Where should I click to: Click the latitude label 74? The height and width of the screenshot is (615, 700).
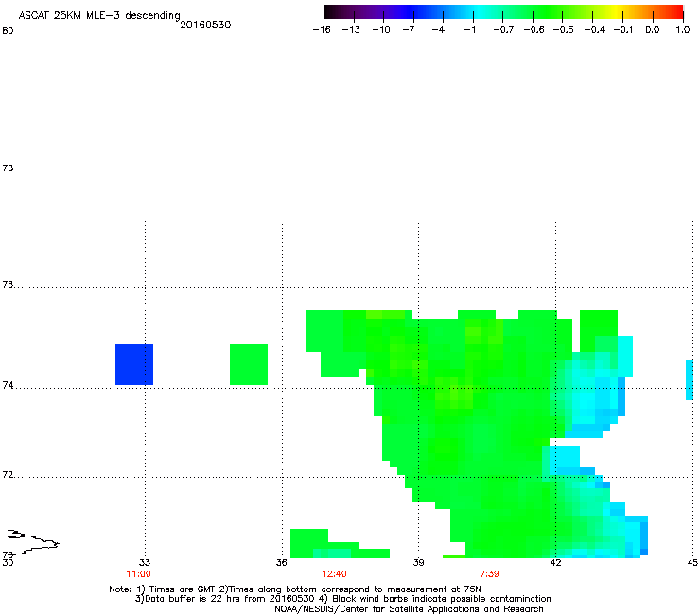click(8, 385)
